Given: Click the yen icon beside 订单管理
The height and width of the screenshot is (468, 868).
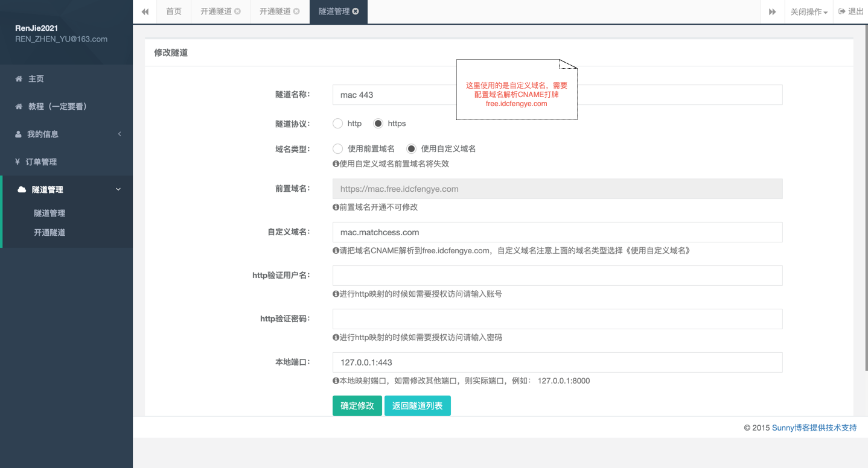Looking at the screenshot, I should 18,162.
